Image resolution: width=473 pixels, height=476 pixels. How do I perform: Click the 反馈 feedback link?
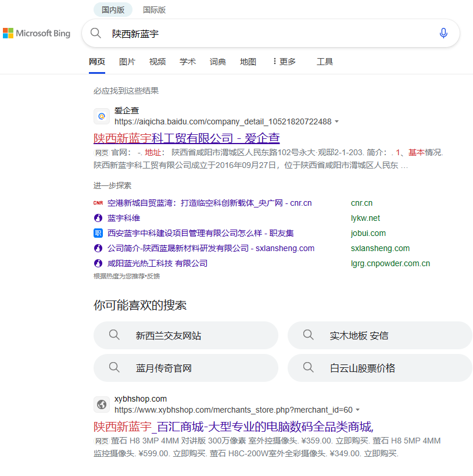pos(153,276)
